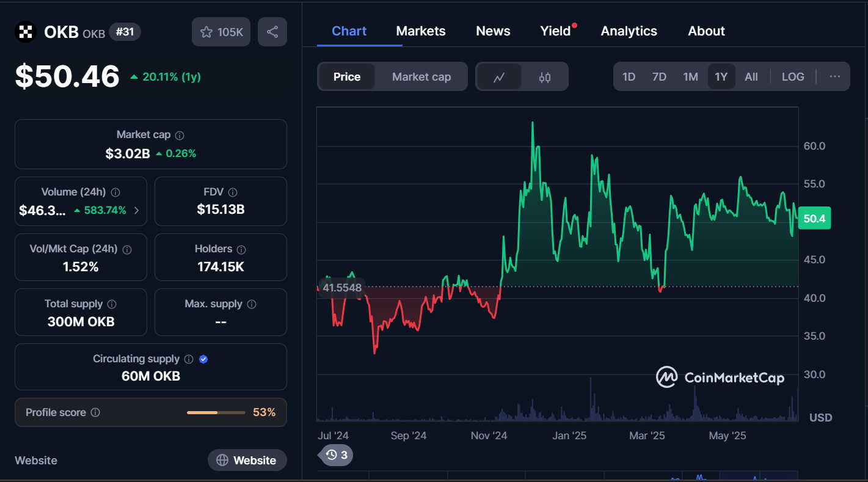
Task: Open the Yield tab
Action: point(555,31)
